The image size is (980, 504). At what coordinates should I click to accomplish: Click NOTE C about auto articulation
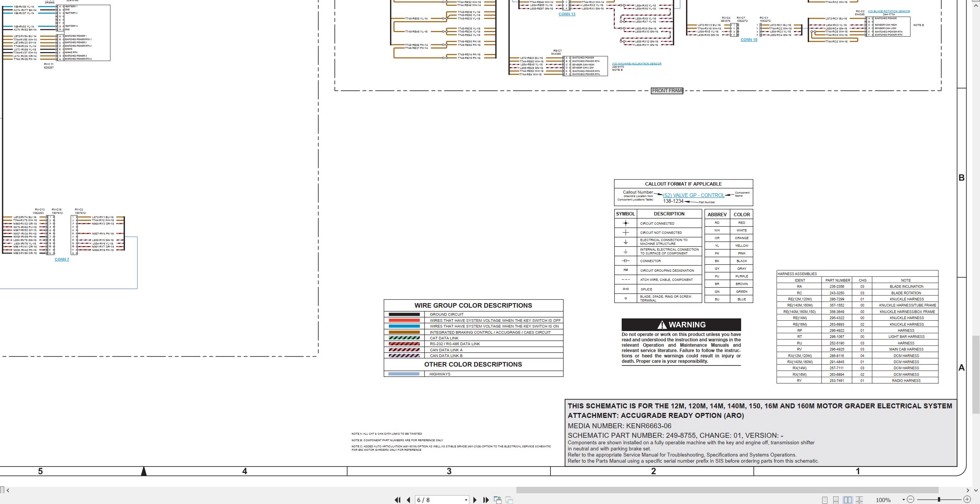(451, 448)
